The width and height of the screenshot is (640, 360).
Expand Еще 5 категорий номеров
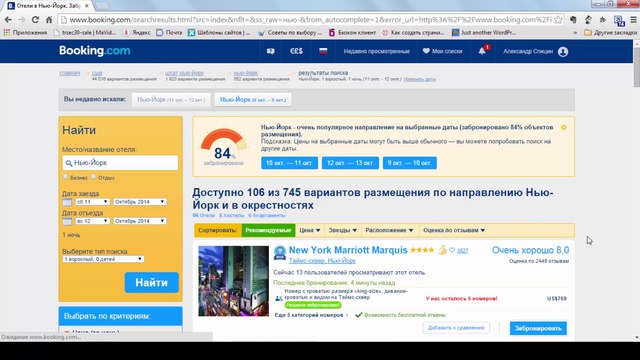(311, 315)
